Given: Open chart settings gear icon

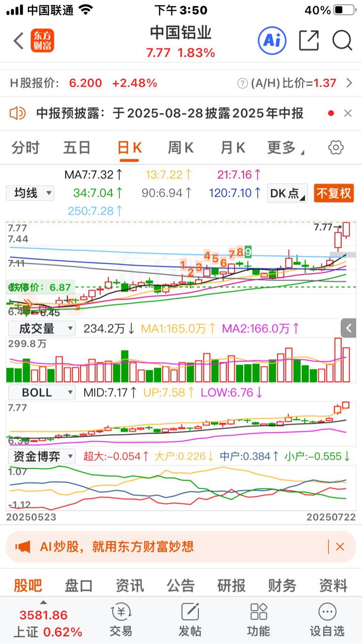Looking at the screenshot, I should point(336,147).
